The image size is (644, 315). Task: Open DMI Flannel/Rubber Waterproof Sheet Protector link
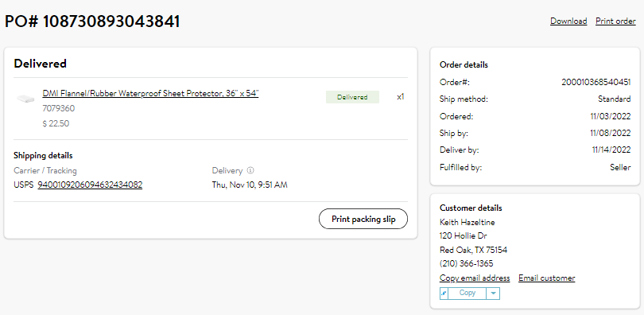(150, 94)
